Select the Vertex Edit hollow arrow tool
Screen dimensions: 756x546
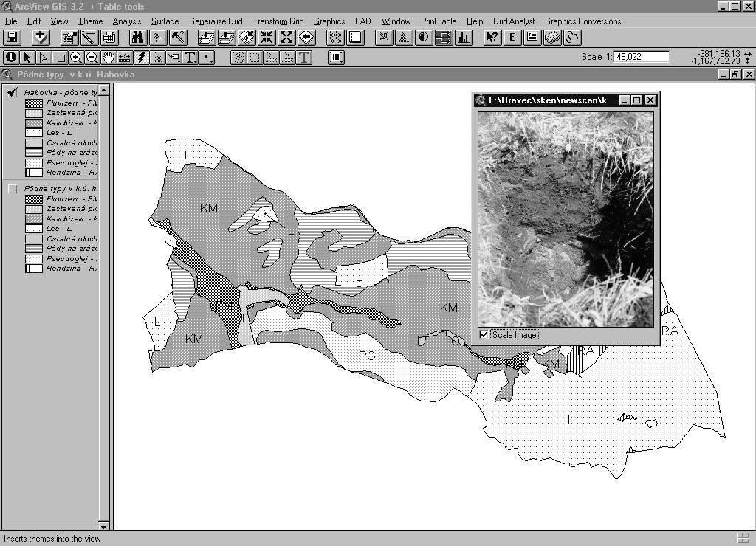[44, 58]
